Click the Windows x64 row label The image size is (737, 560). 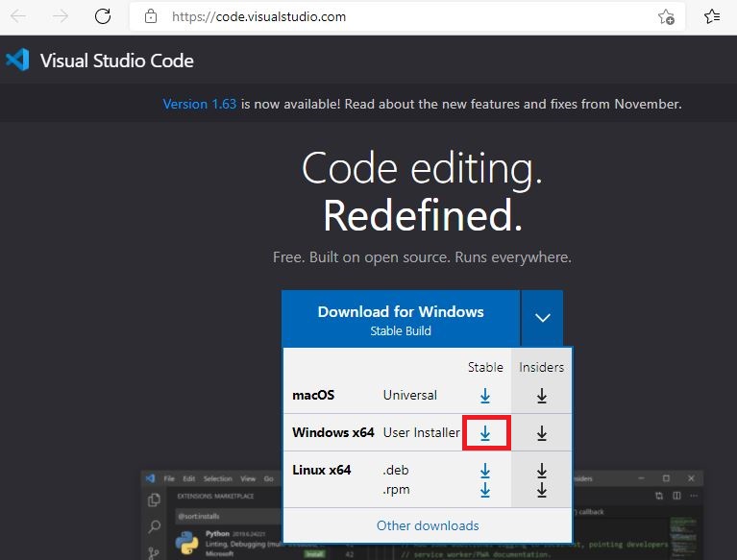click(x=332, y=432)
